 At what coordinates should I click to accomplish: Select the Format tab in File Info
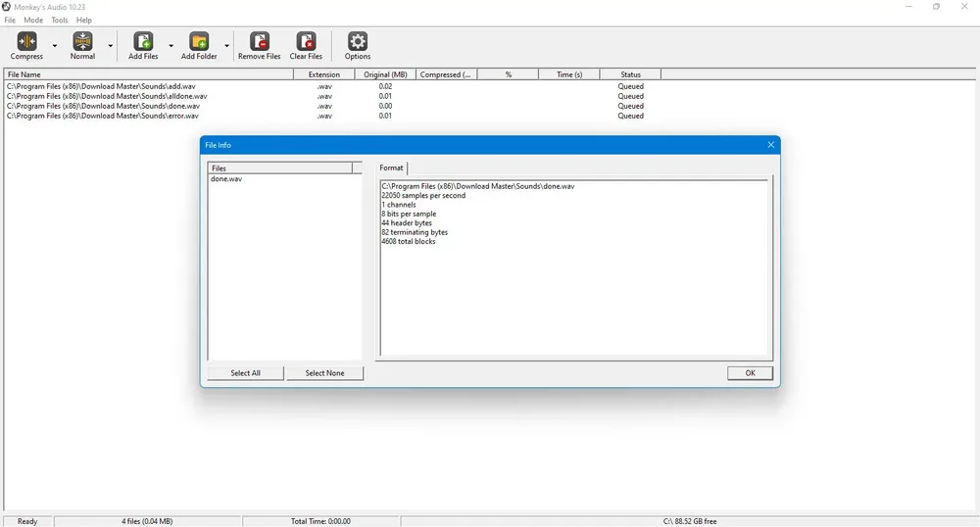point(391,168)
